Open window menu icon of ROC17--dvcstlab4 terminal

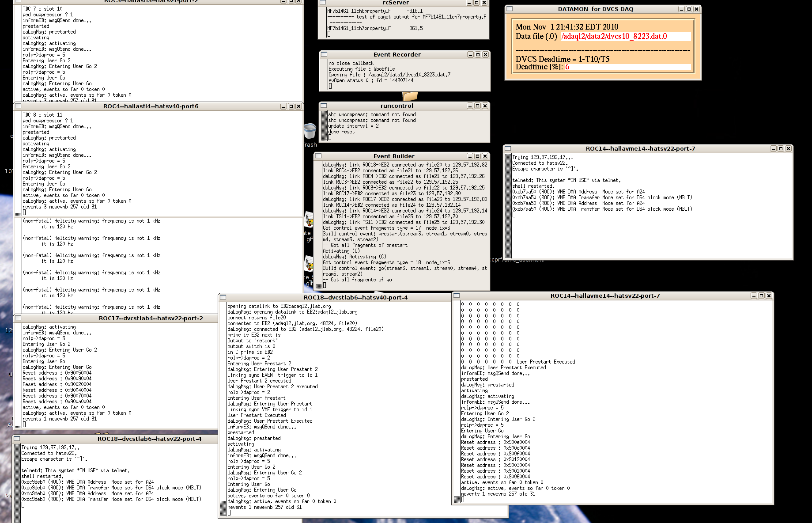point(18,318)
